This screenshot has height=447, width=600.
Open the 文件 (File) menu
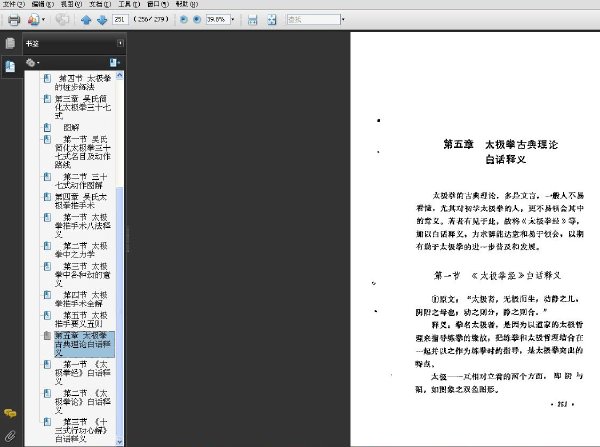click(x=13, y=4)
